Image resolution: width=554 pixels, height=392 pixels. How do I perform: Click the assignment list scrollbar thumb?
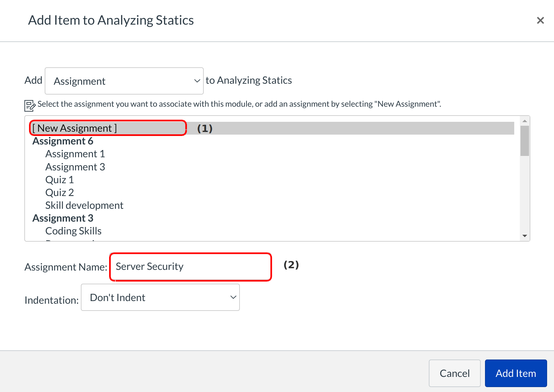525,141
